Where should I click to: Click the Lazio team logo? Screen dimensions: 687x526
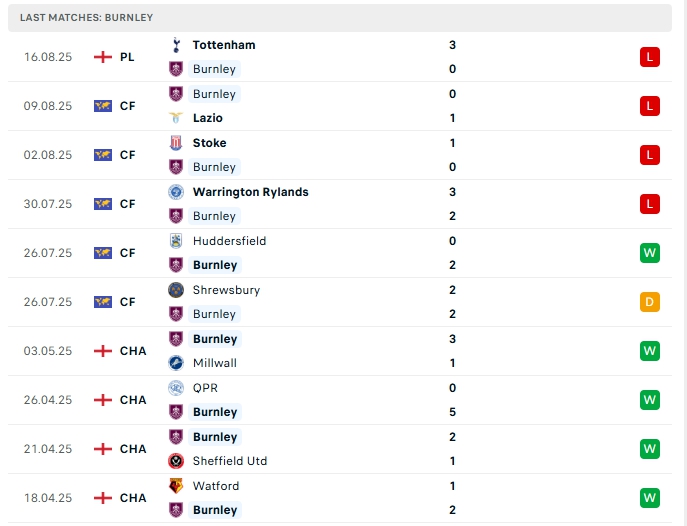(176, 118)
